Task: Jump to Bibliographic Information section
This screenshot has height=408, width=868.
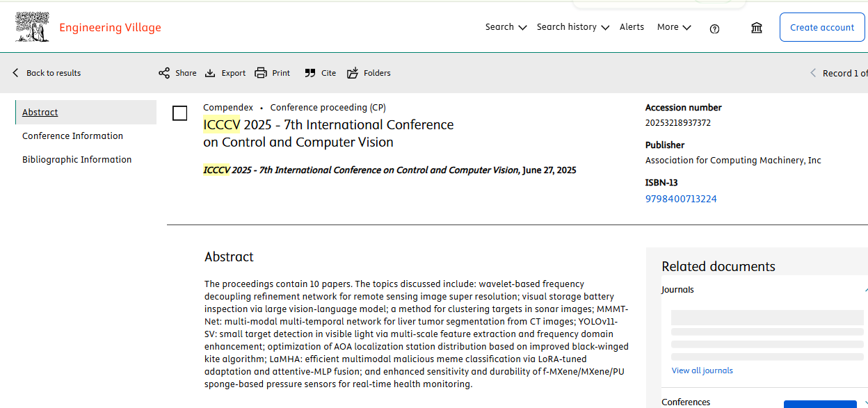Action: tap(77, 159)
